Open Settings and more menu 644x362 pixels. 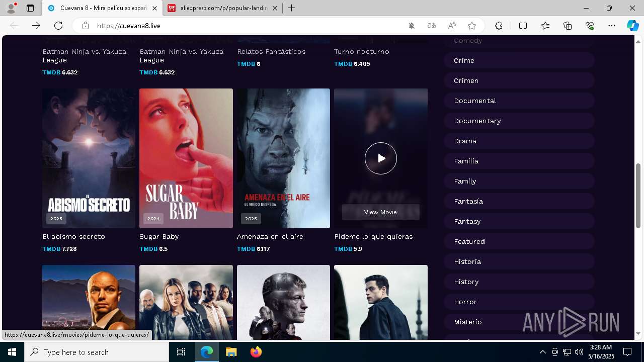612,26
